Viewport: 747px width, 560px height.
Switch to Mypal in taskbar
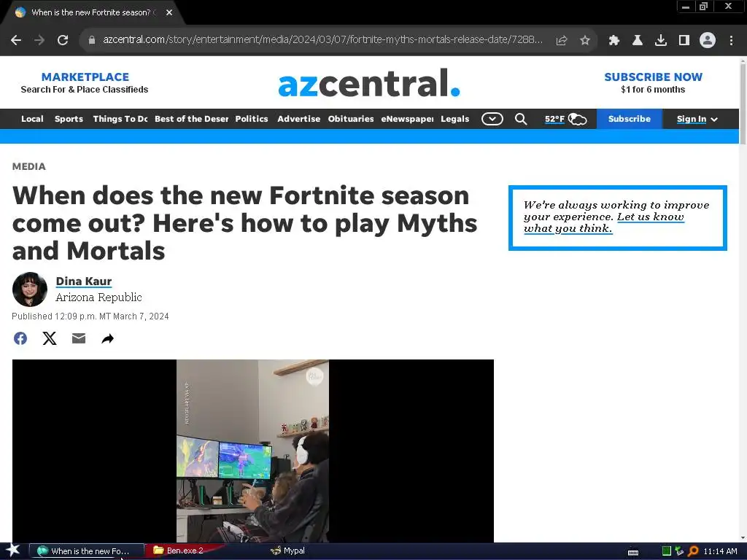[287, 551]
